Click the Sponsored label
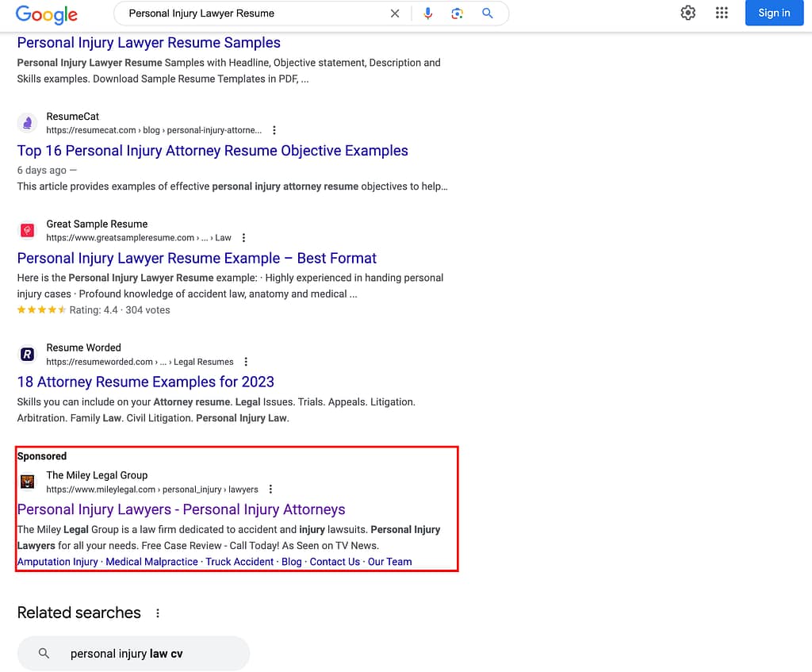The height and width of the screenshot is (672, 812). click(42, 456)
